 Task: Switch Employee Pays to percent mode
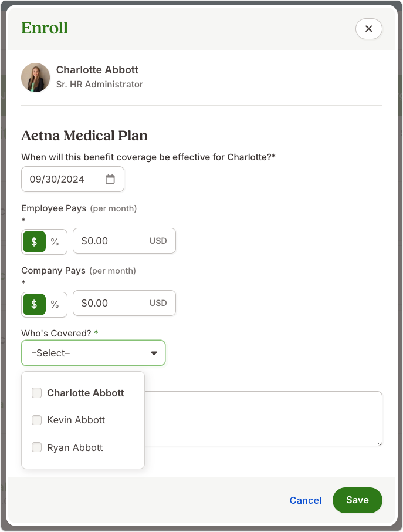pos(55,241)
